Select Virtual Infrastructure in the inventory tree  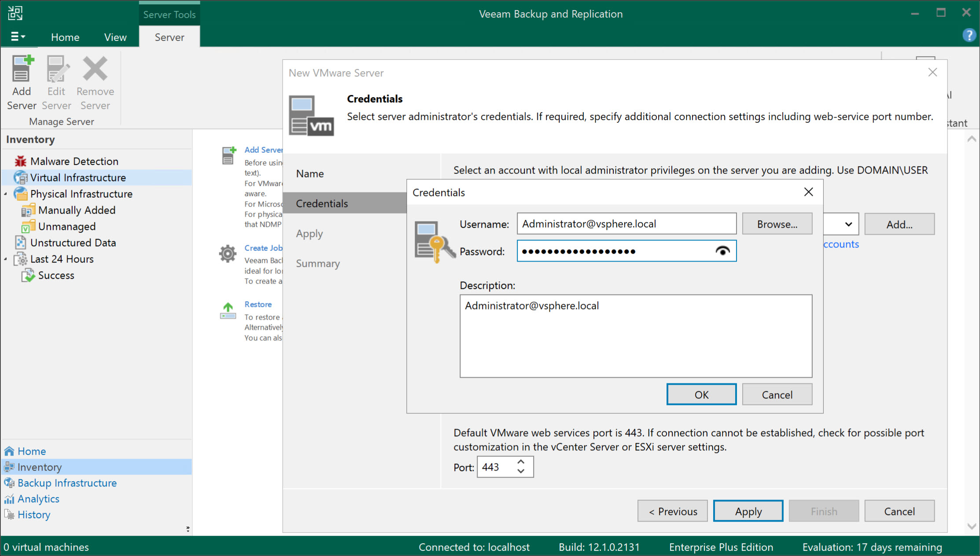pyautogui.click(x=78, y=177)
